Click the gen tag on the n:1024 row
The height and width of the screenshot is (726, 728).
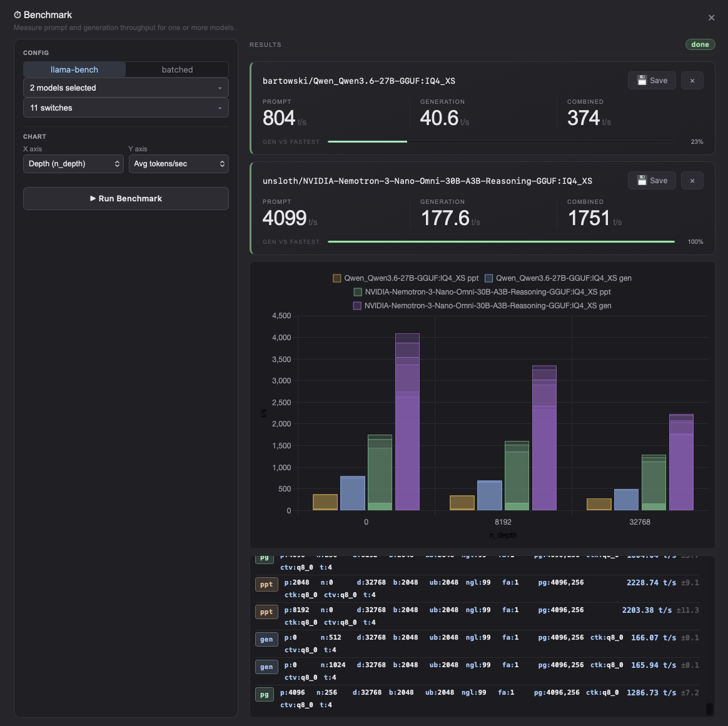pyautogui.click(x=266, y=667)
